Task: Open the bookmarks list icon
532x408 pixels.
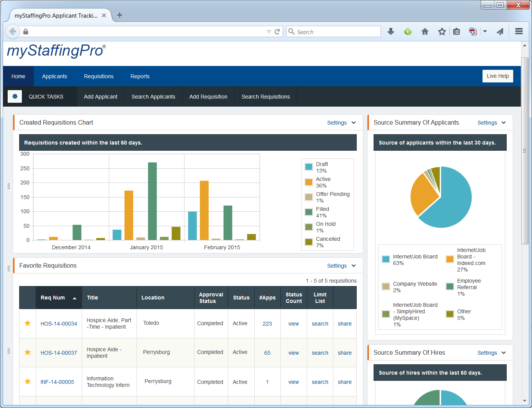Action: (x=456, y=31)
